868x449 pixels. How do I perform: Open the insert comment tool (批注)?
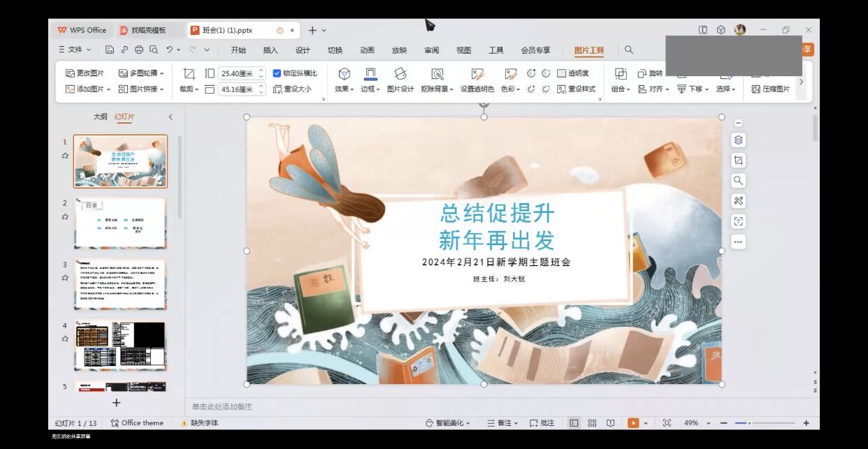coord(543,422)
